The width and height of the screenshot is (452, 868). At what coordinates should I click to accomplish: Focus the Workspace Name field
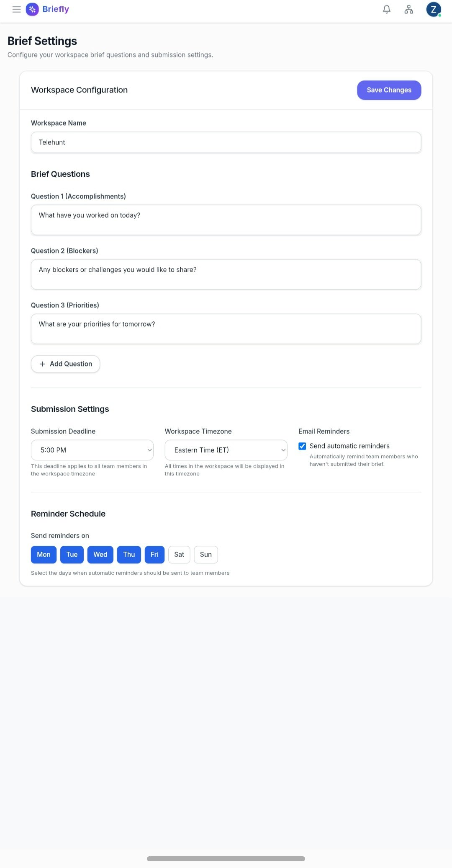coord(226,142)
